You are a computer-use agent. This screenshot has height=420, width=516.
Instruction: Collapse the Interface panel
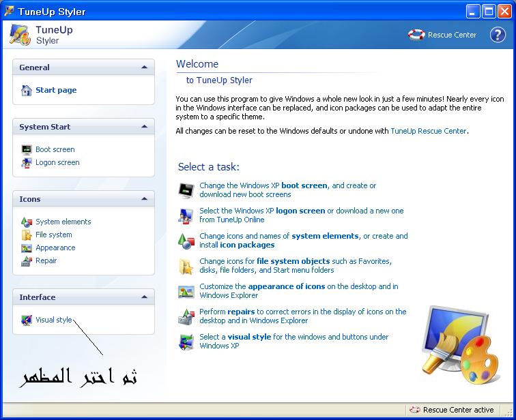(x=144, y=297)
